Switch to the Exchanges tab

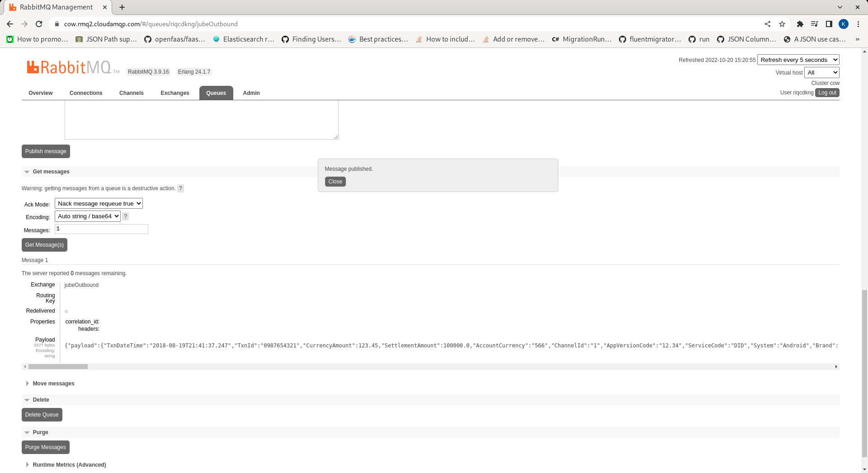(175, 93)
